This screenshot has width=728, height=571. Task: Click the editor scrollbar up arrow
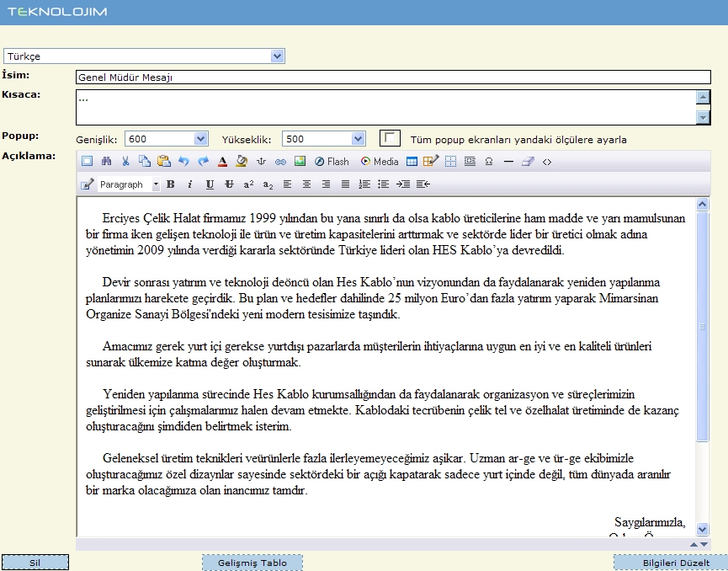703,204
